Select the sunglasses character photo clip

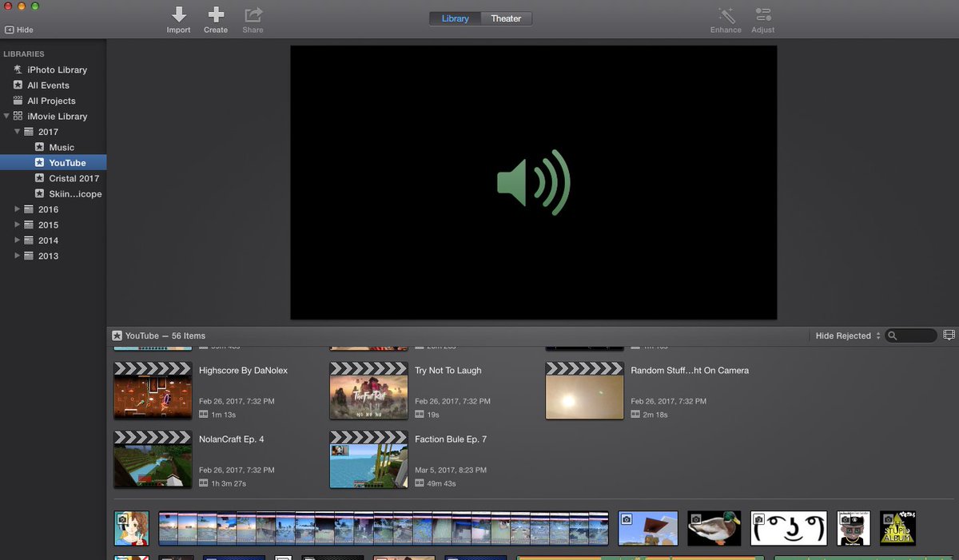(854, 528)
